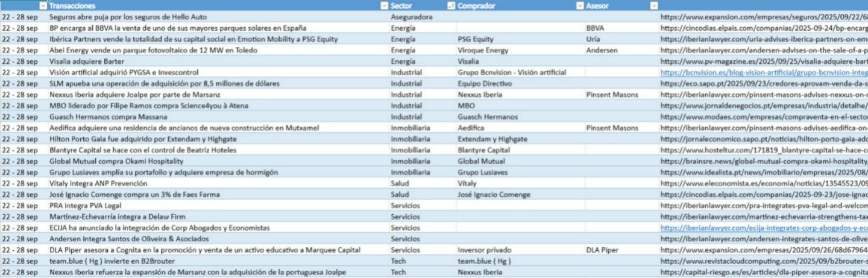Open the bcnvision.es blog hyperlink
This screenshot has height=278, width=868.
[764, 72]
